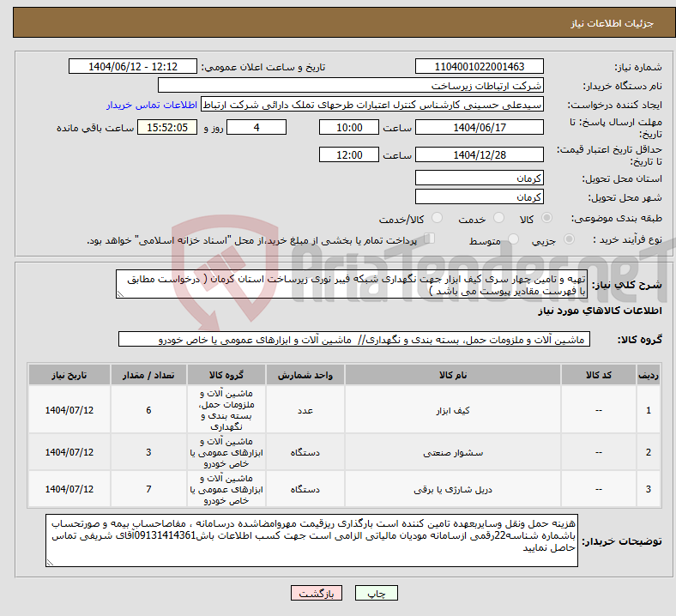676x616 pixels.
Task: Click response deadline time 10:00 field
Action: 349,128
